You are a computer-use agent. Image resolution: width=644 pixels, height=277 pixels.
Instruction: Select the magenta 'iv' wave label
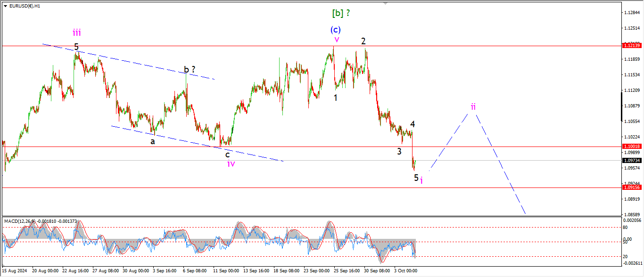pos(231,163)
